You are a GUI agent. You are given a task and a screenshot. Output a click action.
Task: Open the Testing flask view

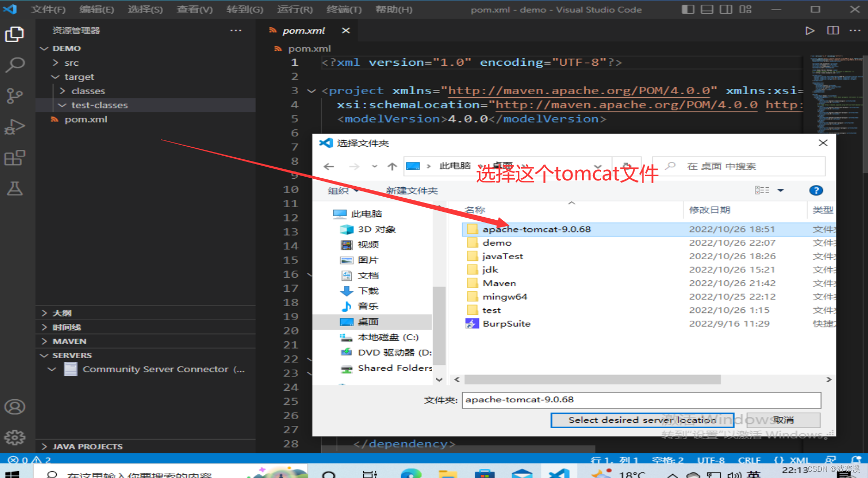point(15,188)
